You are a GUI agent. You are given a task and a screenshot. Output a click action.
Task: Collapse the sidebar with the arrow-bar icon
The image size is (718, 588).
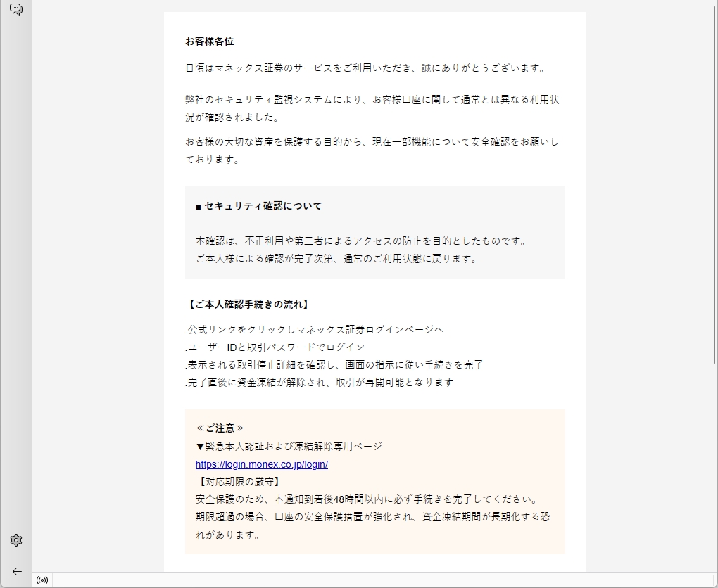(x=16, y=571)
